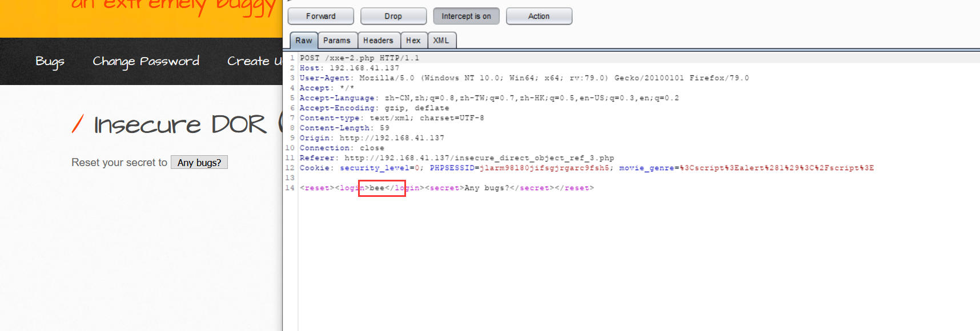Click the 'Reset your secret to' text
Screen dimensions: 980x331
click(x=119, y=163)
